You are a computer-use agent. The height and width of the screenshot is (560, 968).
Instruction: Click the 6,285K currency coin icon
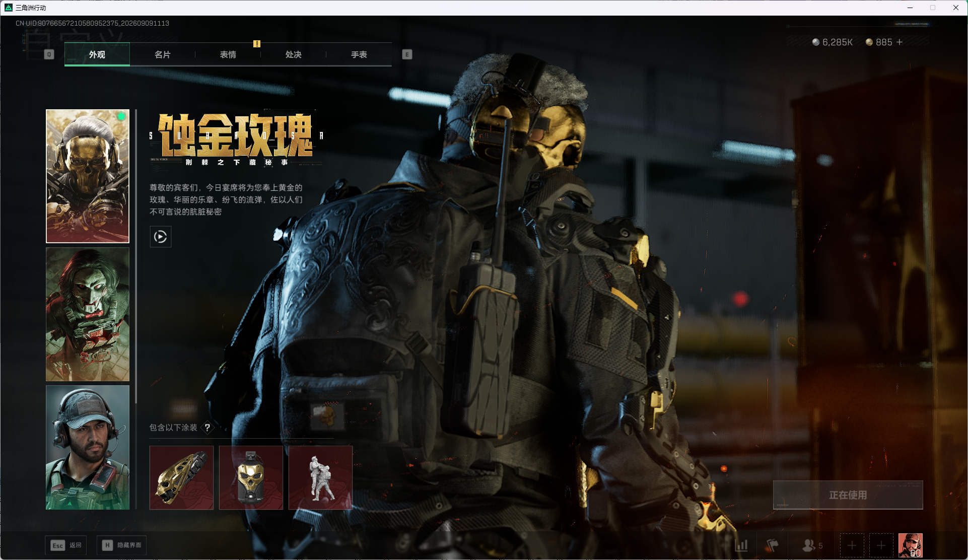click(816, 42)
